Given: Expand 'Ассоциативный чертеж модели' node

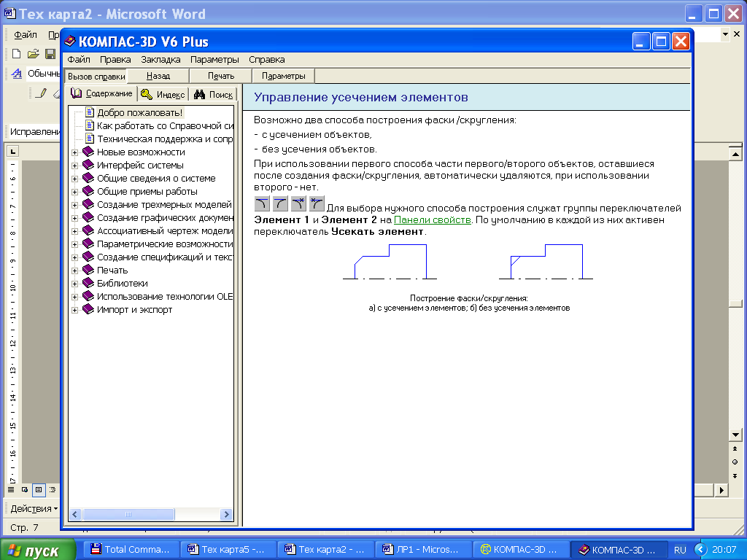Looking at the screenshot, I should point(75,231).
